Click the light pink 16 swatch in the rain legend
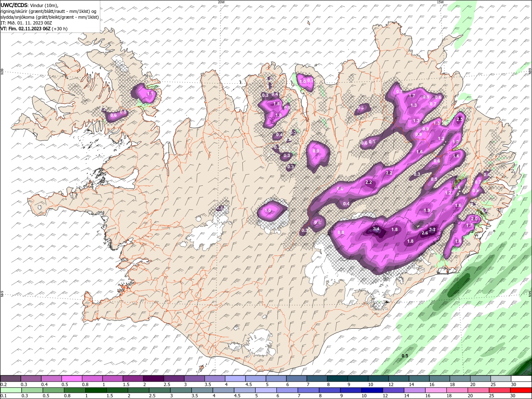Image resolution: width=532 pixels, height=399 pixels. (435, 390)
